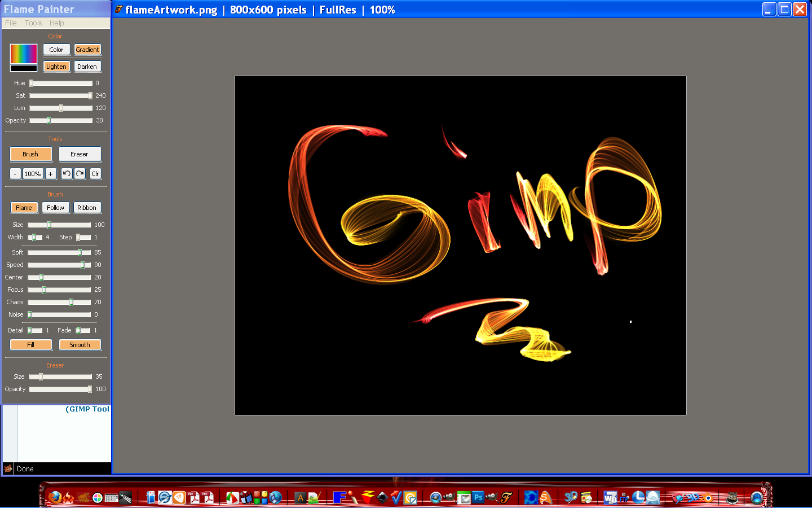Click the rainbow gradient color swatch
812x508 pixels.
(x=24, y=54)
